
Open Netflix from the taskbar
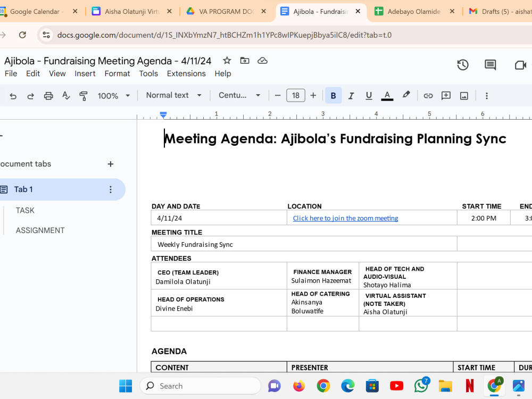coord(470,386)
